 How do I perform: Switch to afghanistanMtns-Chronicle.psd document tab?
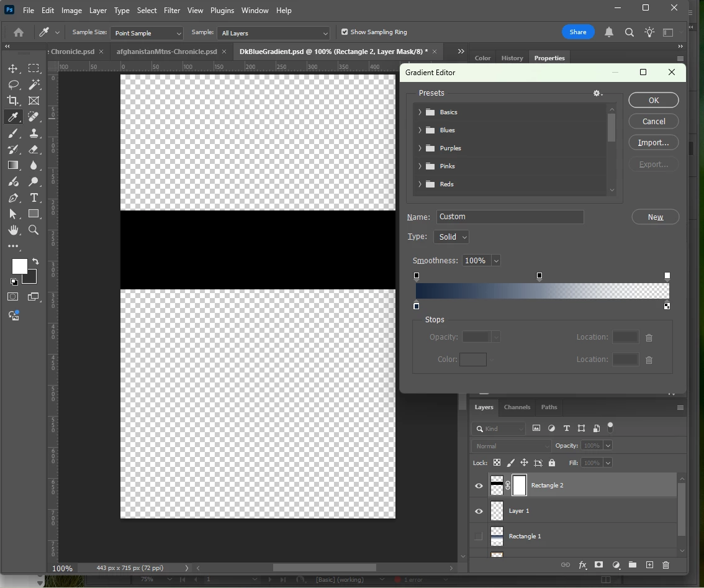tap(166, 52)
